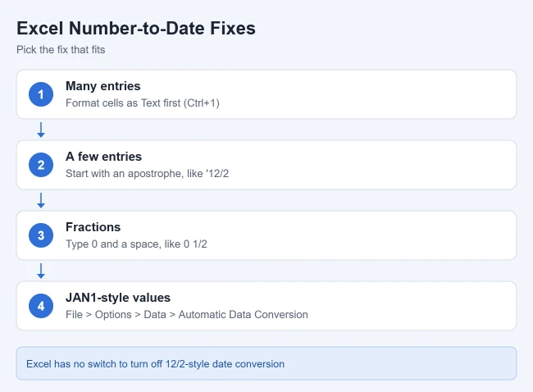This screenshot has height=392, width=533.
Task: Select the 'Many entries' card title
Action: point(103,86)
